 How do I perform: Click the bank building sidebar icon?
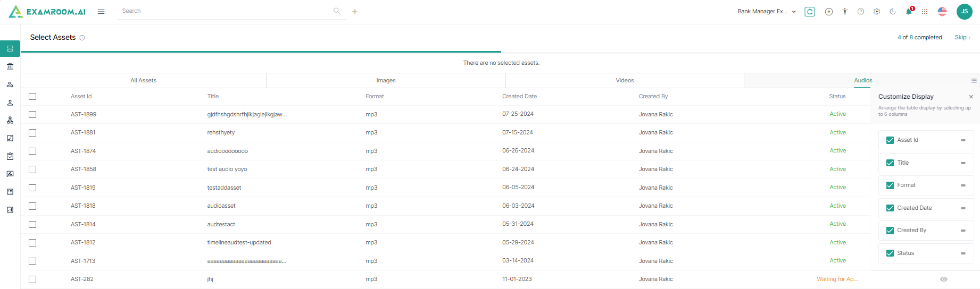[x=10, y=66]
